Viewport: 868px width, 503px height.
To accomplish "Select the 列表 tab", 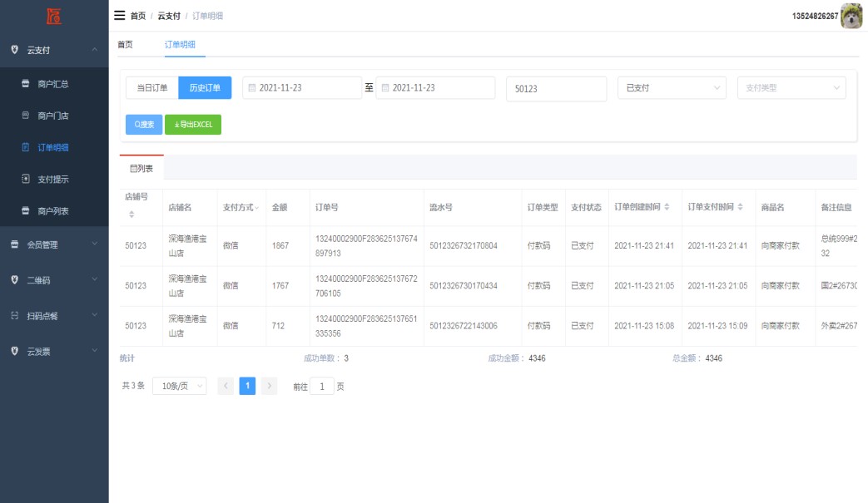I will tap(141, 168).
